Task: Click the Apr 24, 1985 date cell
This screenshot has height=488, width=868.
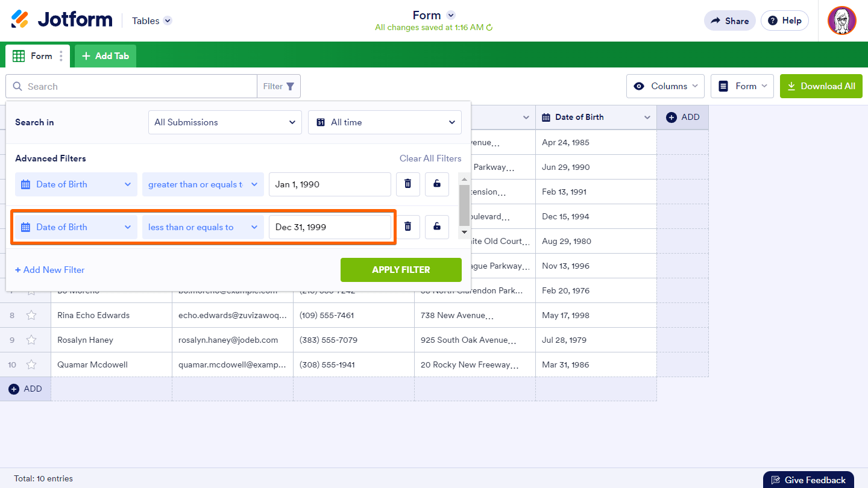Action: 596,142
